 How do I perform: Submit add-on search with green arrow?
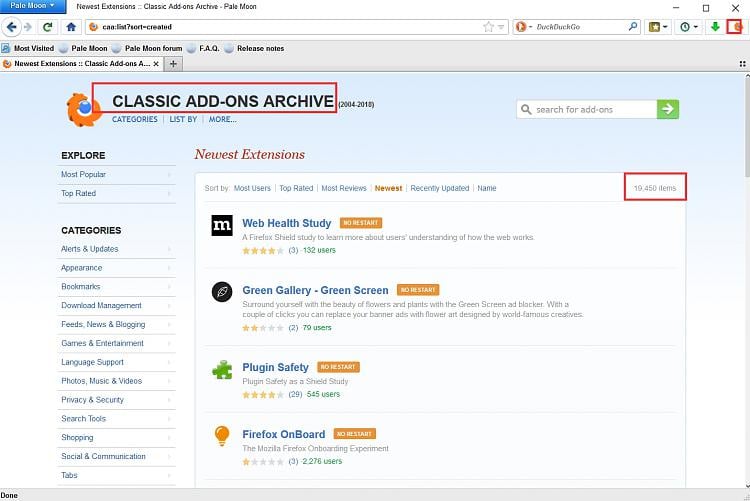668,109
